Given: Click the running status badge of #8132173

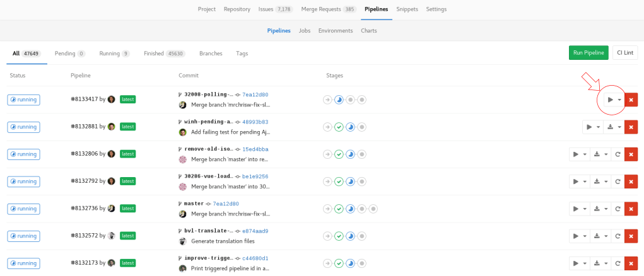Looking at the screenshot, I should (24, 263).
